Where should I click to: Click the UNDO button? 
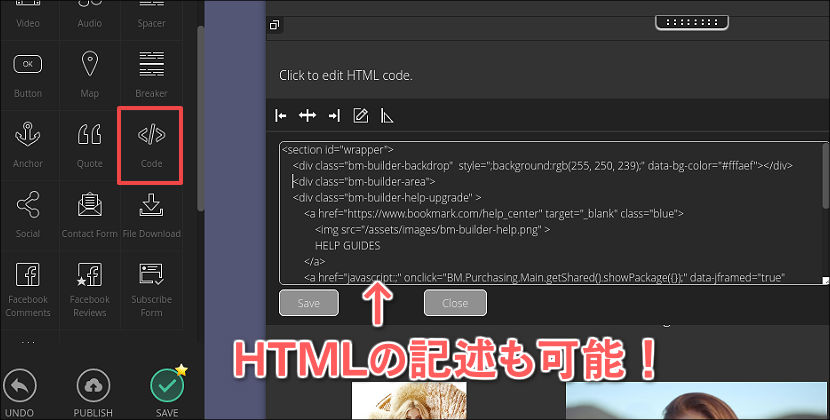(20, 394)
